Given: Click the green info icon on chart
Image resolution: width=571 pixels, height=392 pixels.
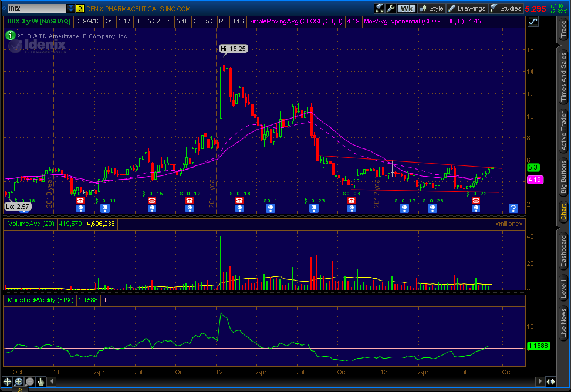Looking at the screenshot, I should (11, 35).
